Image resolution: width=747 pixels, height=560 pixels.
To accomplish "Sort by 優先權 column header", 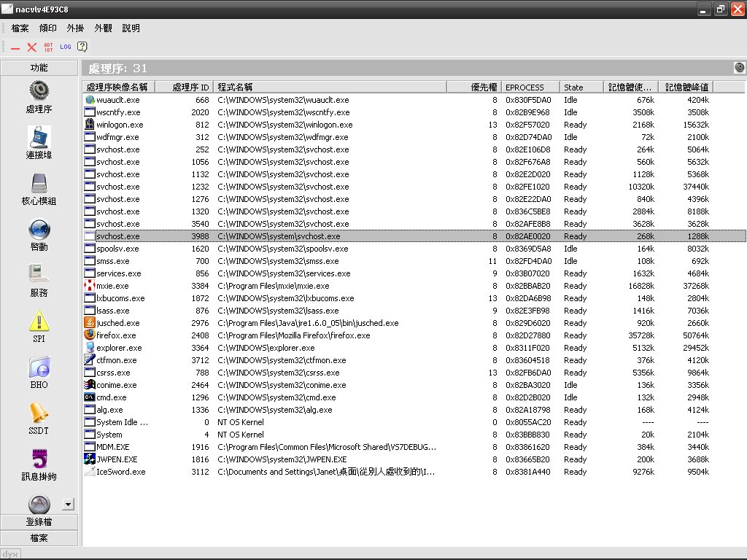I will click(x=474, y=87).
